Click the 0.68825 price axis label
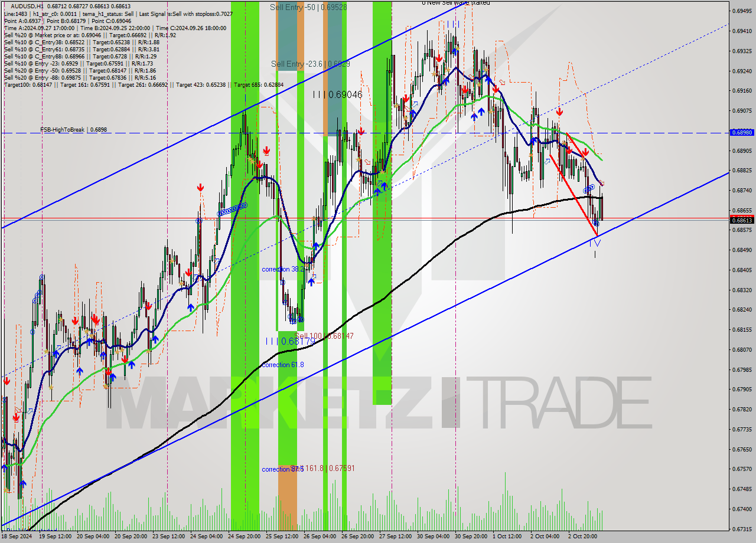This screenshot has height=543, width=756. tap(742, 171)
